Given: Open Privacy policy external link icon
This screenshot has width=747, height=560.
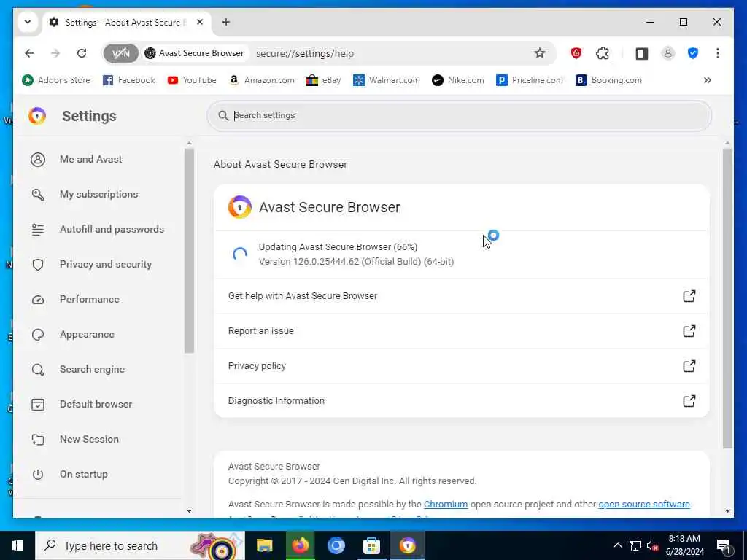Looking at the screenshot, I should pos(689,366).
